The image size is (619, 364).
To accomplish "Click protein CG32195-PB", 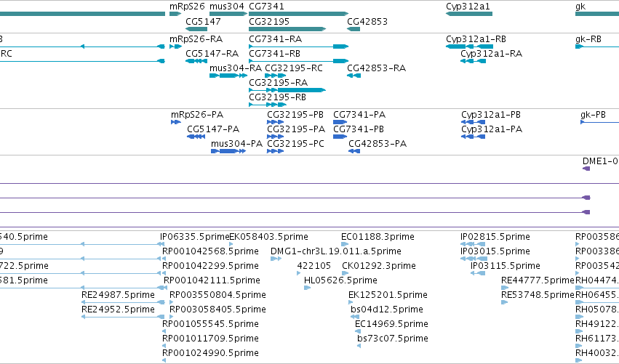I will tap(295, 115).
